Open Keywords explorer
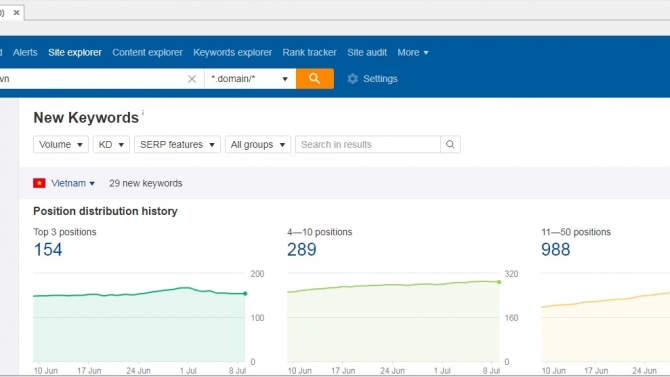 click(x=232, y=52)
